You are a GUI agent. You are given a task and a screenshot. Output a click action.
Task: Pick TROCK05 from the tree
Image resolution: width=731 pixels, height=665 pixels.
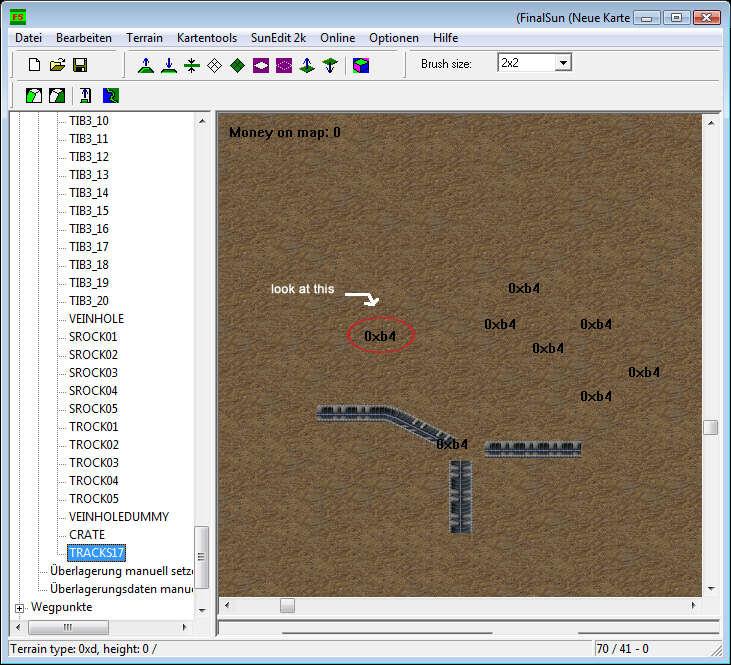94,499
